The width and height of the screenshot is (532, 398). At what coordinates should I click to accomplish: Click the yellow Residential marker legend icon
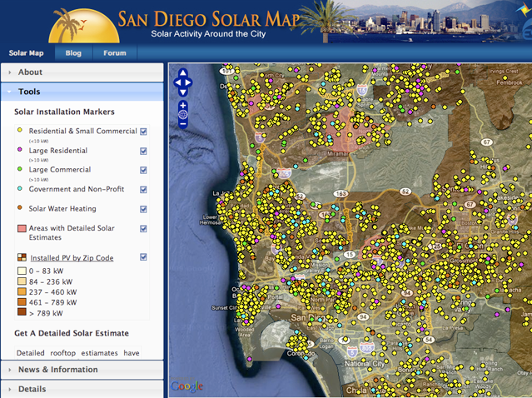coord(20,130)
